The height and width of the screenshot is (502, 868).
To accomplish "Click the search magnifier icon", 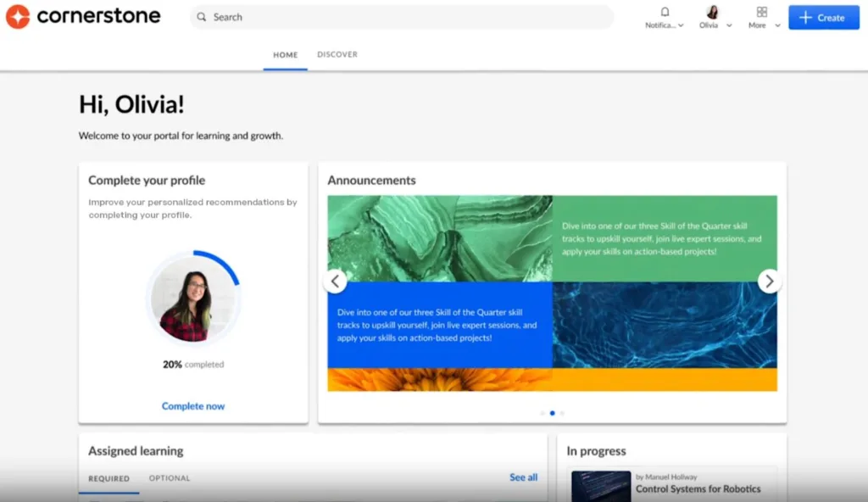I will pyautogui.click(x=201, y=17).
